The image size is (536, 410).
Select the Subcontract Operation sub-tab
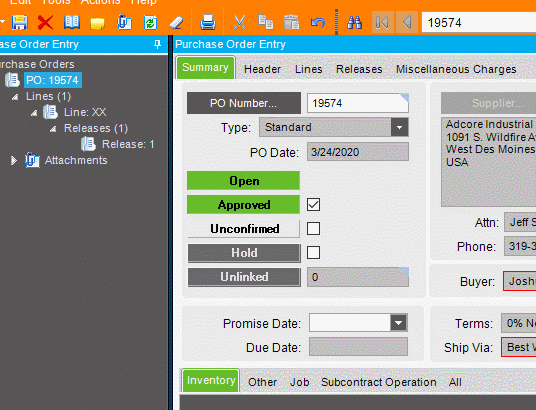(379, 382)
